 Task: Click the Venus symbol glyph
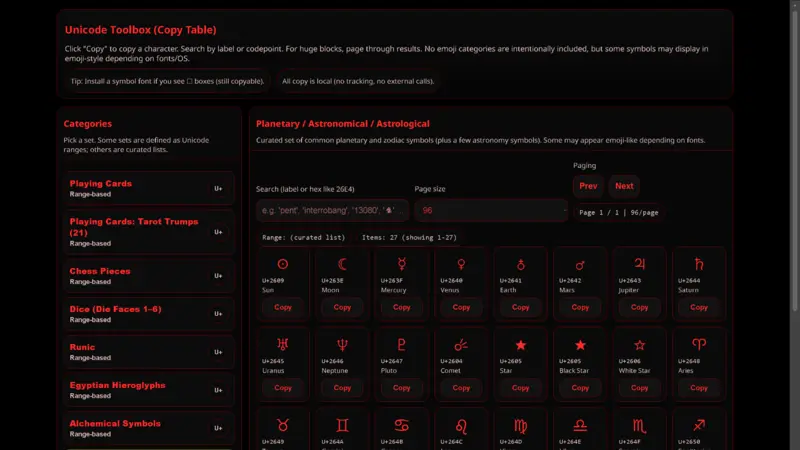click(x=461, y=264)
